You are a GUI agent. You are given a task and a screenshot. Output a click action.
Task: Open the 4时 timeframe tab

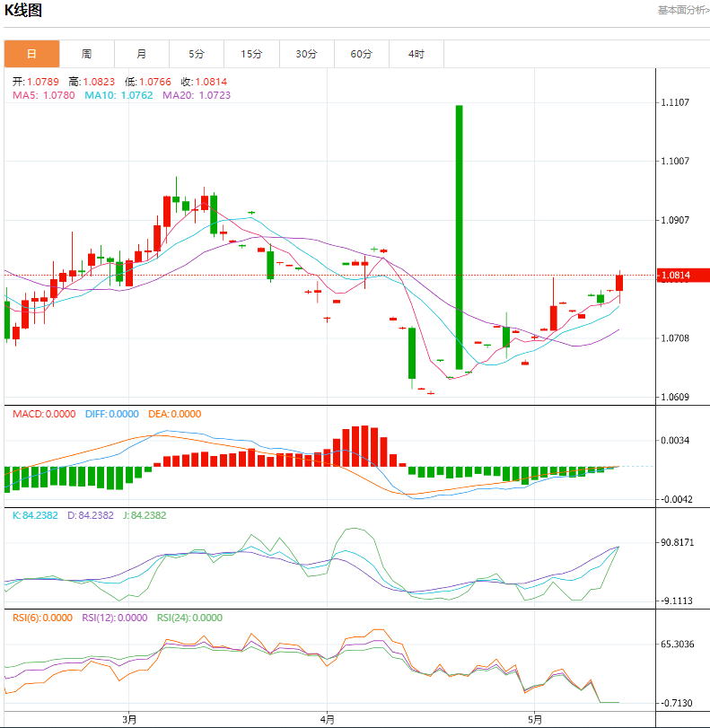coord(416,54)
